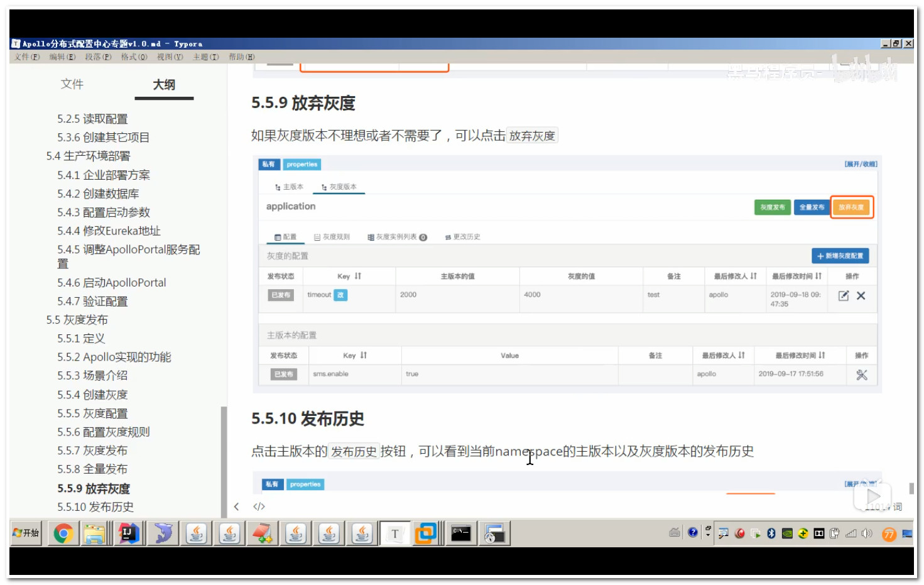Open the 视图(V) menu
The width and height of the screenshot is (924, 585).
(170, 57)
